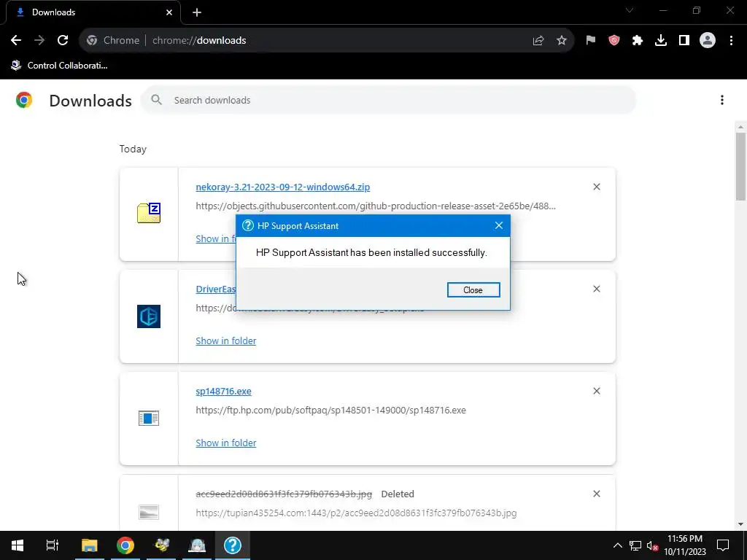The width and height of the screenshot is (747, 560).
Task: Click the ftp.hp.com softpaq URL text
Action: [330, 411]
